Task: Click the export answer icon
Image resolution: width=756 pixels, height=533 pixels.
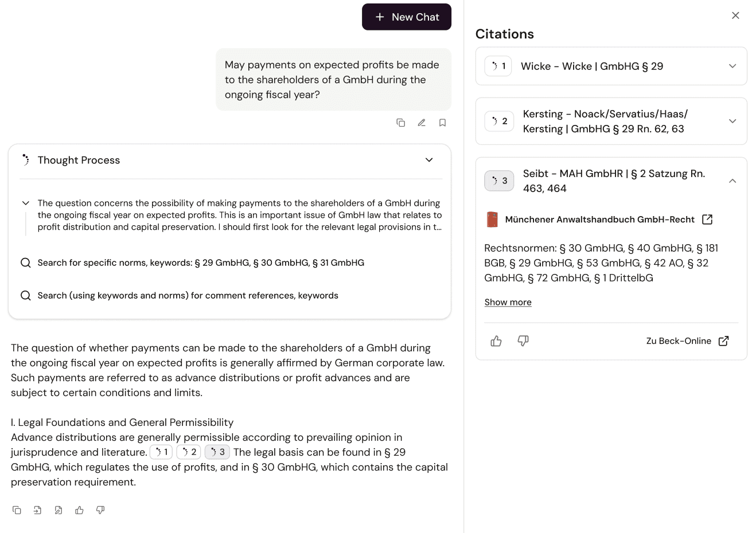Action: [x=37, y=510]
